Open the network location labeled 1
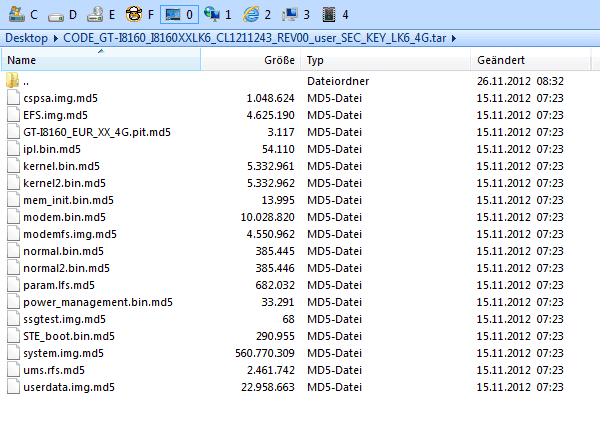 coord(218,15)
